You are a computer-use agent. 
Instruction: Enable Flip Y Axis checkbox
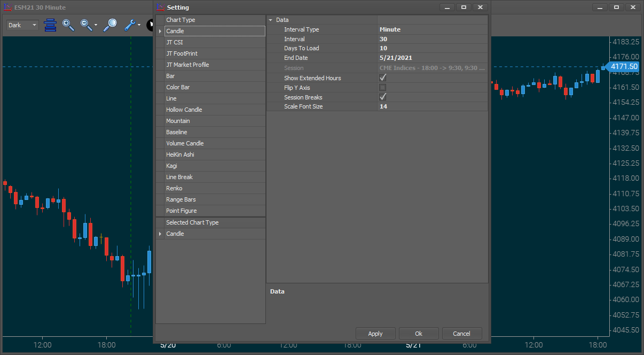click(x=382, y=88)
